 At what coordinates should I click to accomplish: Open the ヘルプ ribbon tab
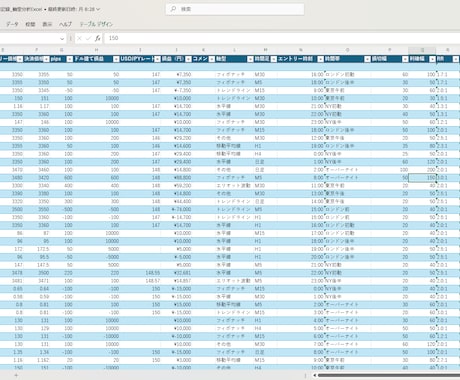click(x=65, y=24)
